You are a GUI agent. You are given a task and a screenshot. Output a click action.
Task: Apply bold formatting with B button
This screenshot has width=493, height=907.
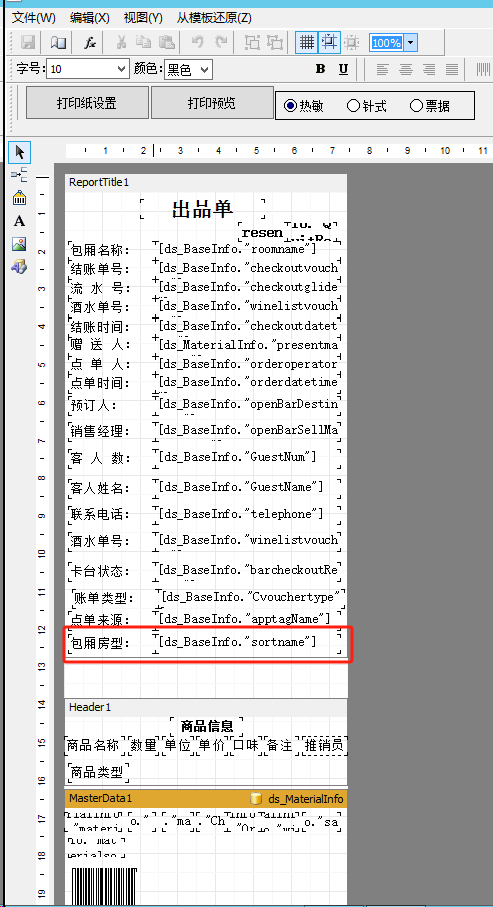click(321, 69)
